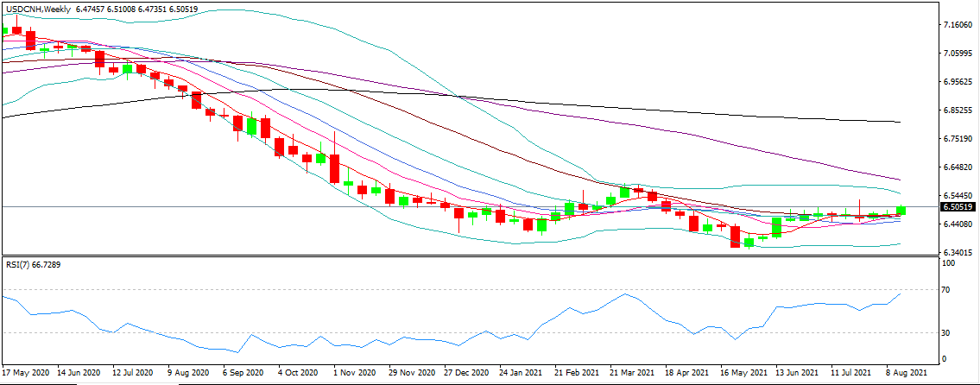
Task: Click the 24 Jan 2021 date label
Action: [x=519, y=372]
